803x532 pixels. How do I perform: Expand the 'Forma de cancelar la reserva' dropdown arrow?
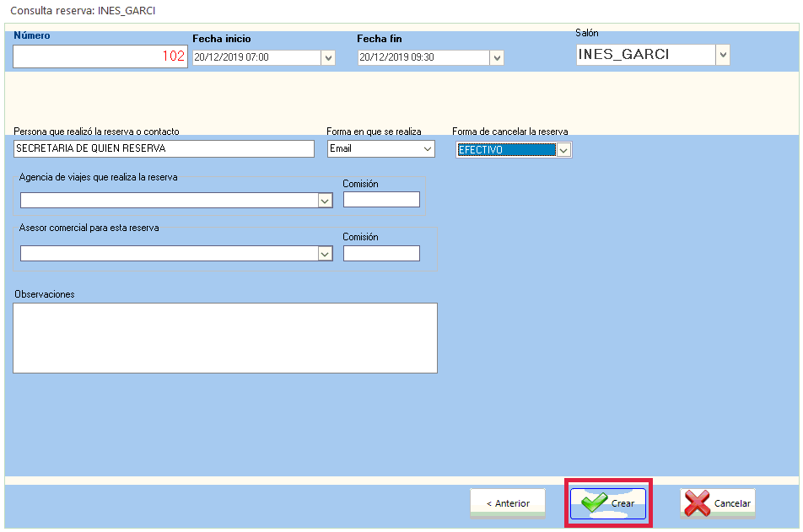(563, 149)
